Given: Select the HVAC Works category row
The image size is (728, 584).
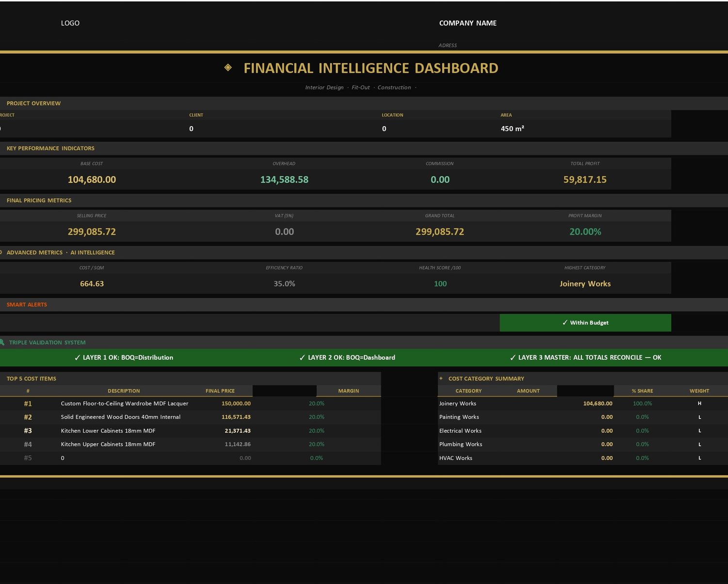Looking at the screenshot, I should pyautogui.click(x=456, y=458).
